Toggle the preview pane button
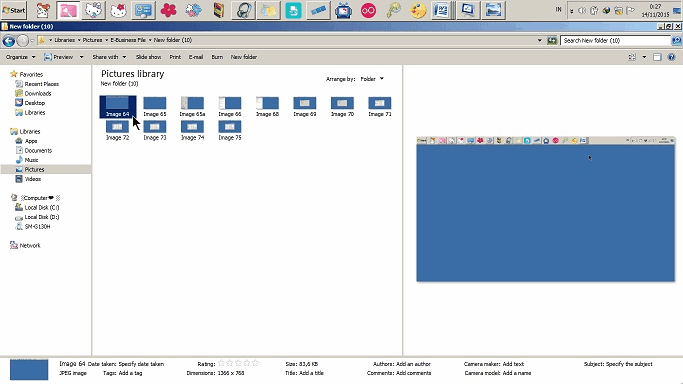The height and width of the screenshot is (384, 683). pyautogui.click(x=657, y=57)
